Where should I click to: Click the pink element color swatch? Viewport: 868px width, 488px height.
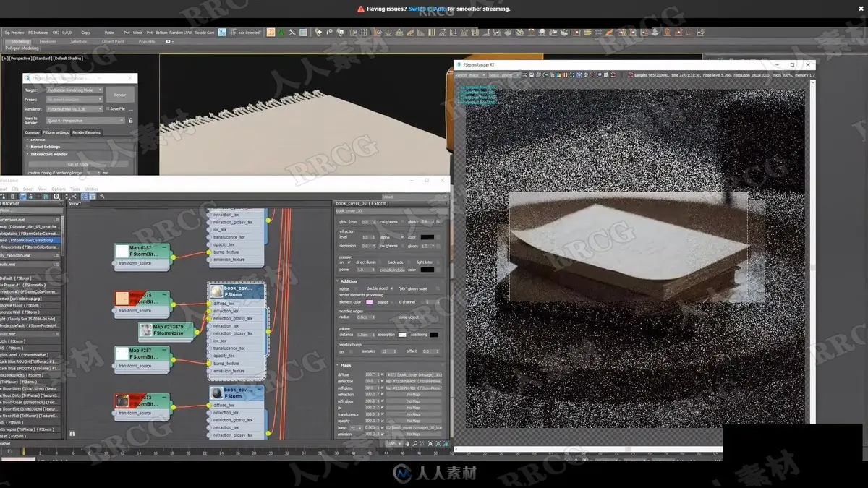[370, 302]
